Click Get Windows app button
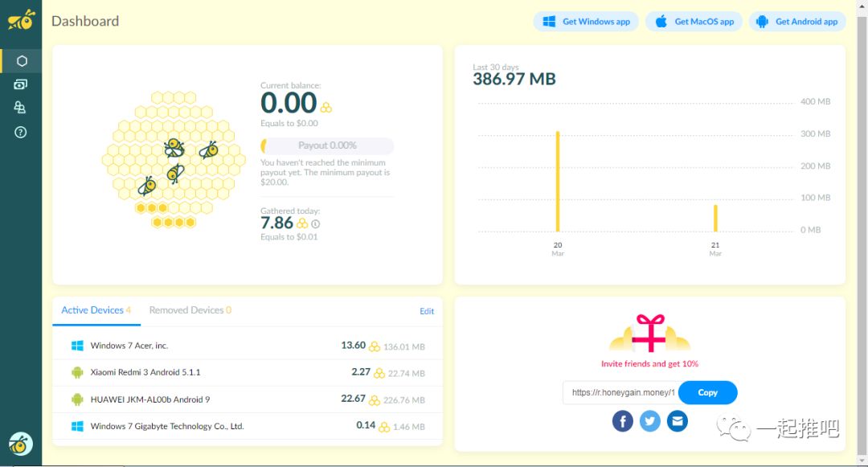This screenshot has width=868, height=467. coord(586,22)
